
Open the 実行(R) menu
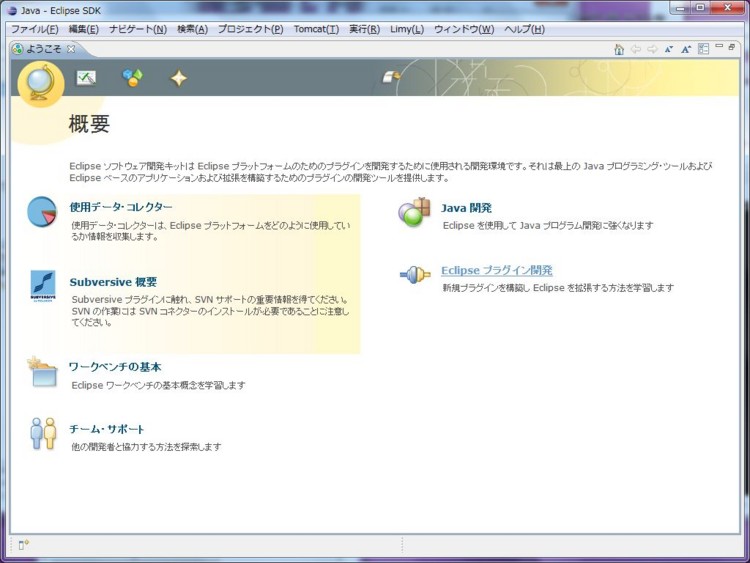[x=364, y=29]
